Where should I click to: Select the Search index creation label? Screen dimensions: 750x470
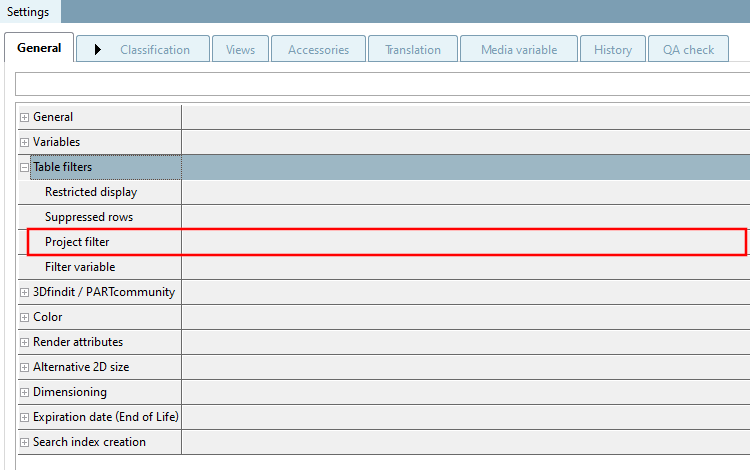coord(89,441)
